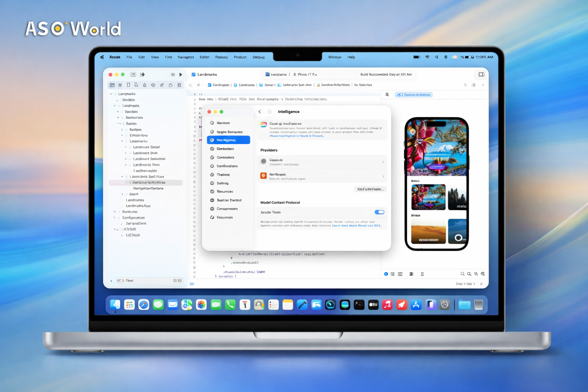588x392 pixels.
Task: Collapse the Landmarks project tree
Action: (111, 93)
